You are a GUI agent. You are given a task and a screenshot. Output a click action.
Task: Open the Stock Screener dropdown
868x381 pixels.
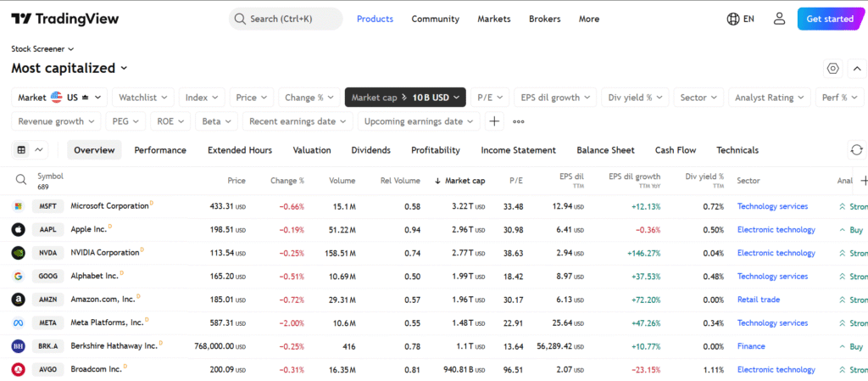coord(42,48)
